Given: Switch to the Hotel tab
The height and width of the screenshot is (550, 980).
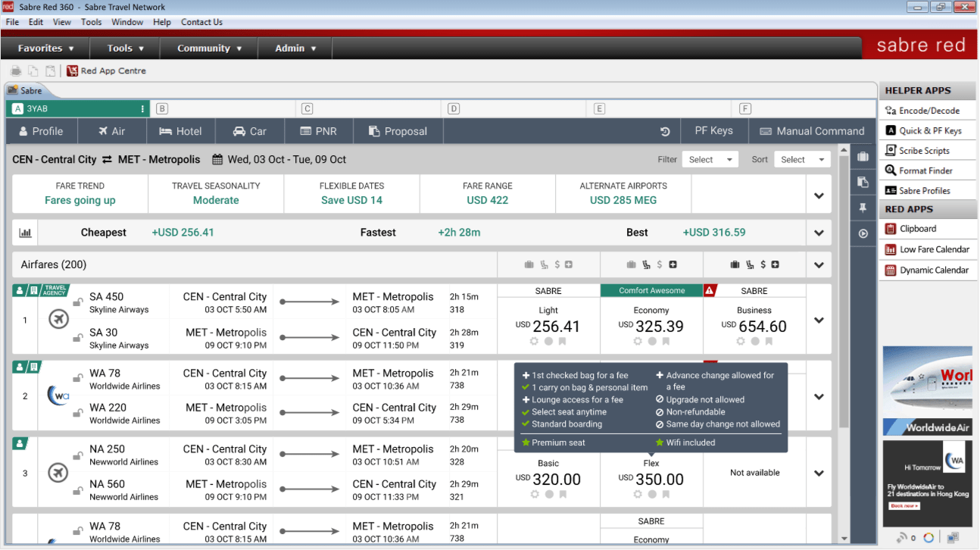Looking at the screenshot, I should 180,131.
